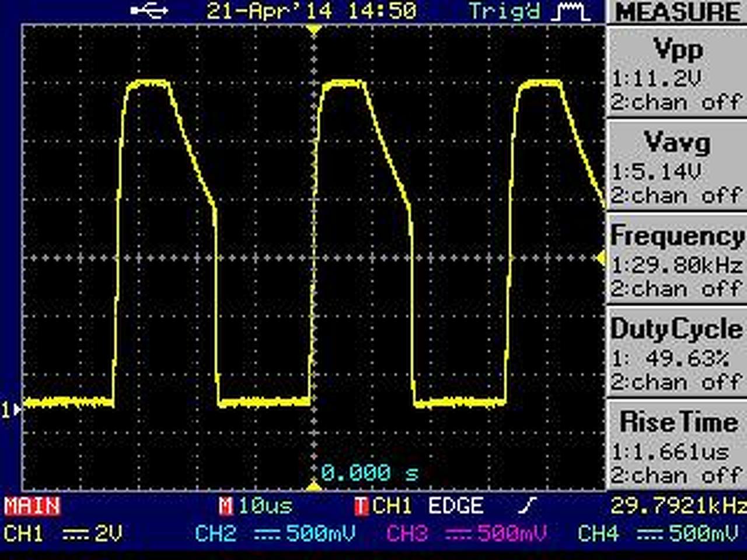This screenshot has height=560, width=747.
Task: Click the CH2 label in bottom bar
Action: 215,533
